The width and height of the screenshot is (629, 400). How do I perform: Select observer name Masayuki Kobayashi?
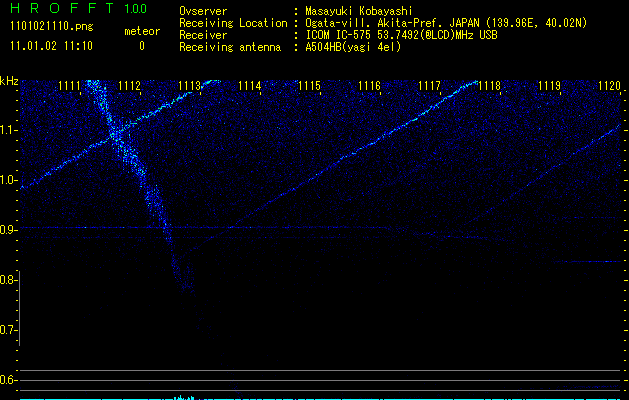(x=359, y=11)
